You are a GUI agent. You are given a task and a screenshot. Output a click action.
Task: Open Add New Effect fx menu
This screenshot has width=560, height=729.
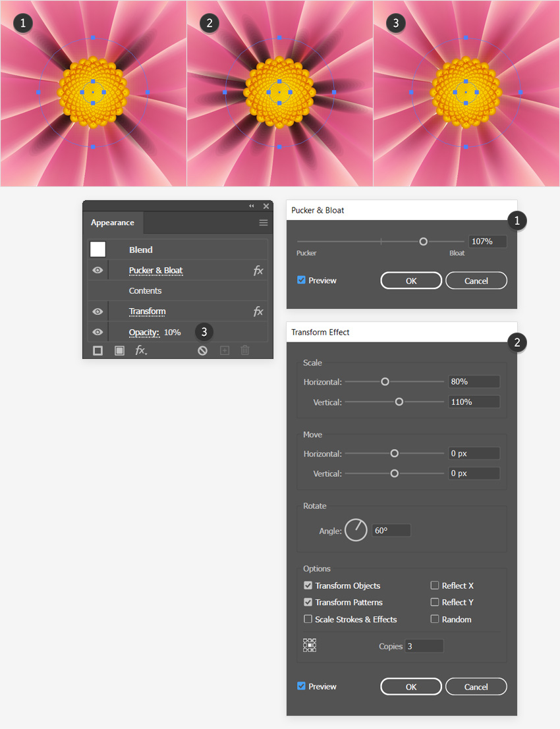[x=142, y=350]
